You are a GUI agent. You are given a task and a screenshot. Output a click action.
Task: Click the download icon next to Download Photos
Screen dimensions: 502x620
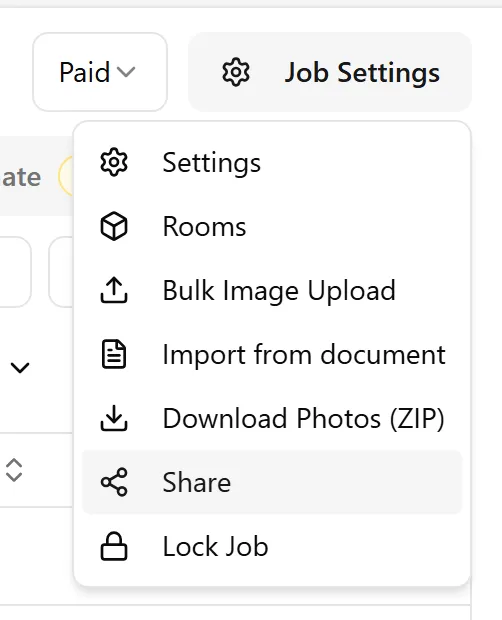114,418
